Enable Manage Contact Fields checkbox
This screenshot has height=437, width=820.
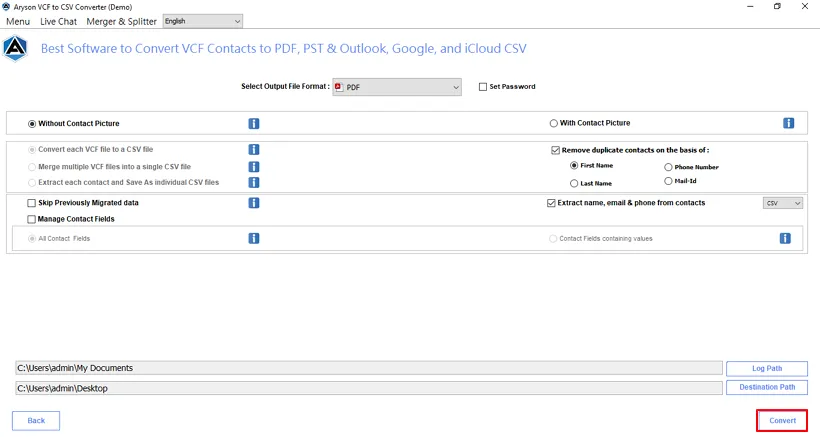[x=31, y=219]
